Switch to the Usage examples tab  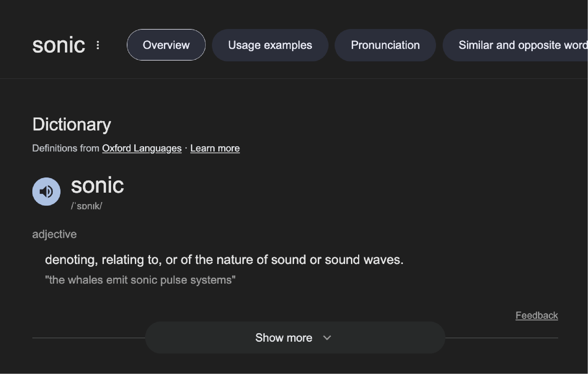(270, 45)
